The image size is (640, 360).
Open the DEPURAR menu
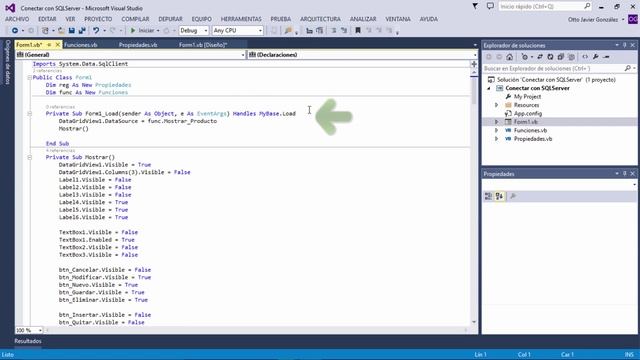tap(170, 19)
